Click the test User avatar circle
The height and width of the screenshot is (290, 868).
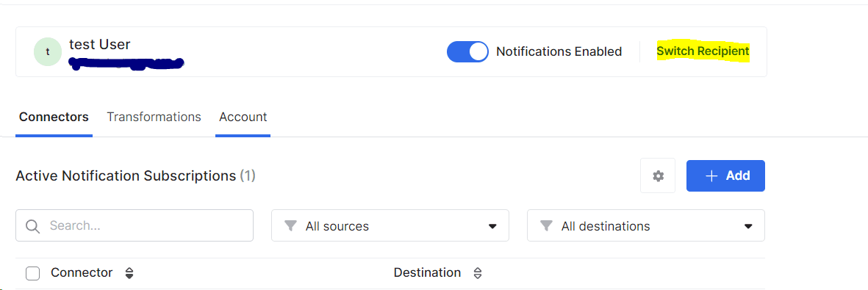pos(48,52)
